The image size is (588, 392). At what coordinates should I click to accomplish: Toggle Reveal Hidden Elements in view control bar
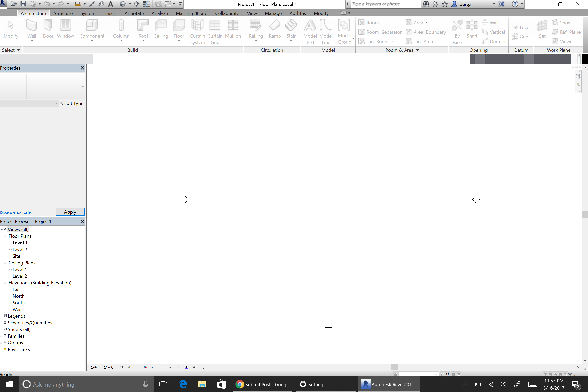click(178, 367)
